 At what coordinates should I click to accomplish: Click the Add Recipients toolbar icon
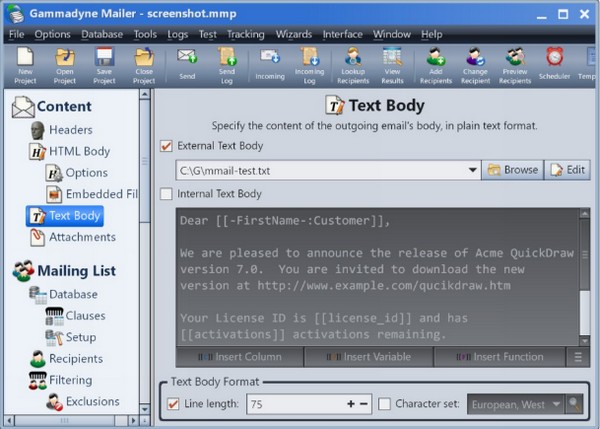(x=435, y=57)
